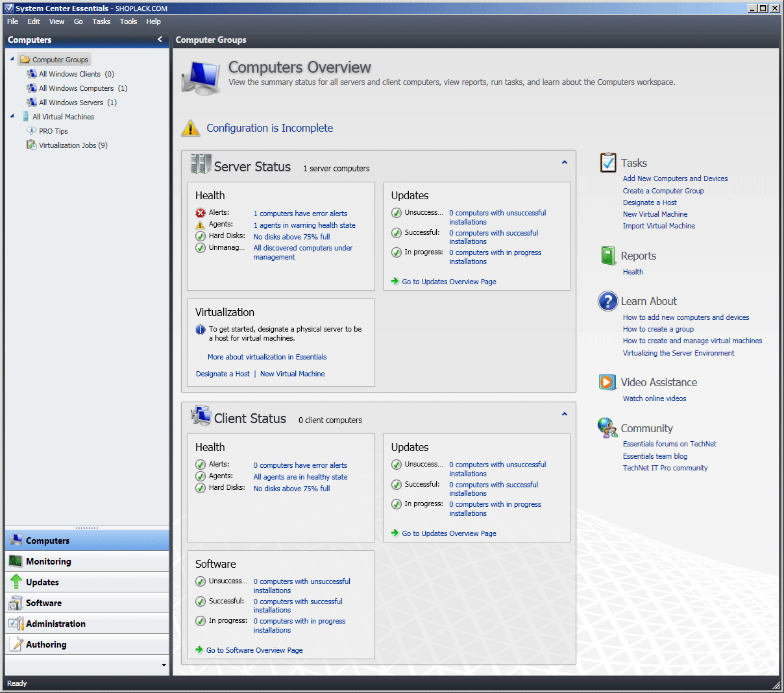
Task: Open PRO Tips node
Action: point(53,131)
